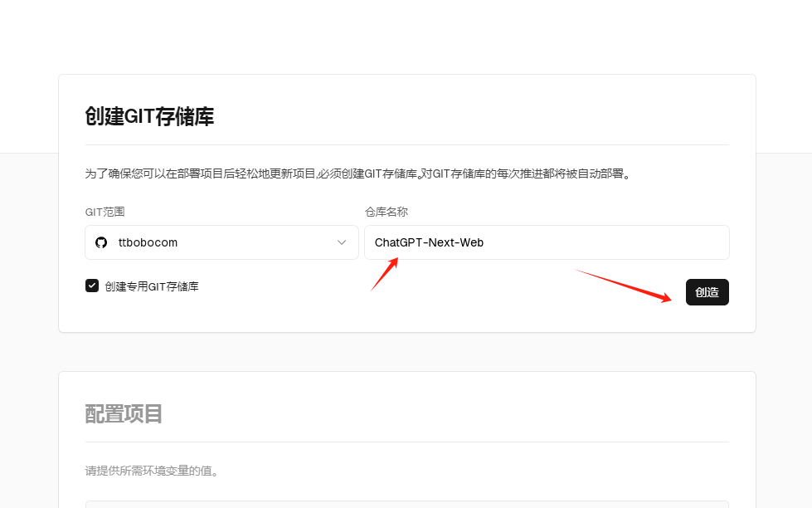Toggle the private repository option

(91, 286)
